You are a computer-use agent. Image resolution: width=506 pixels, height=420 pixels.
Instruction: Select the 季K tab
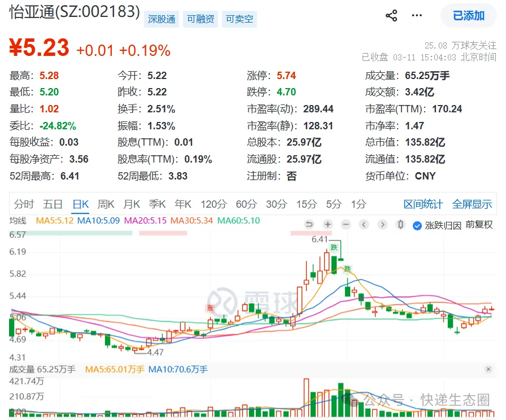tap(157, 204)
